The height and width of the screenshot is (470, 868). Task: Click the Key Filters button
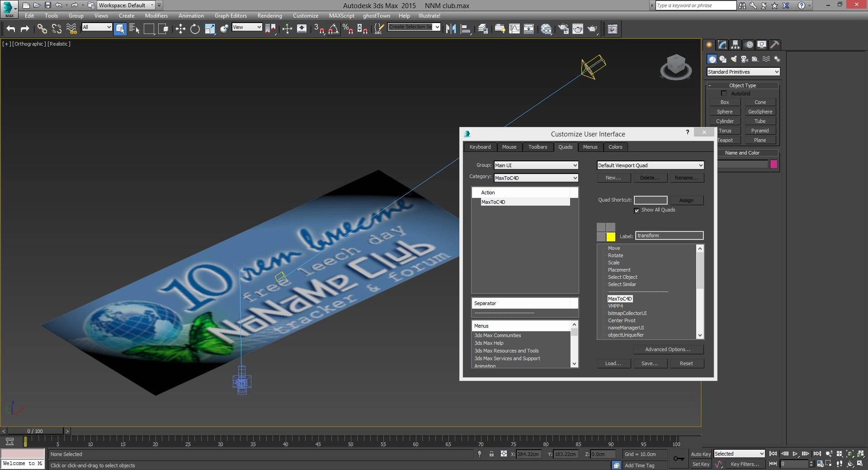745,464
